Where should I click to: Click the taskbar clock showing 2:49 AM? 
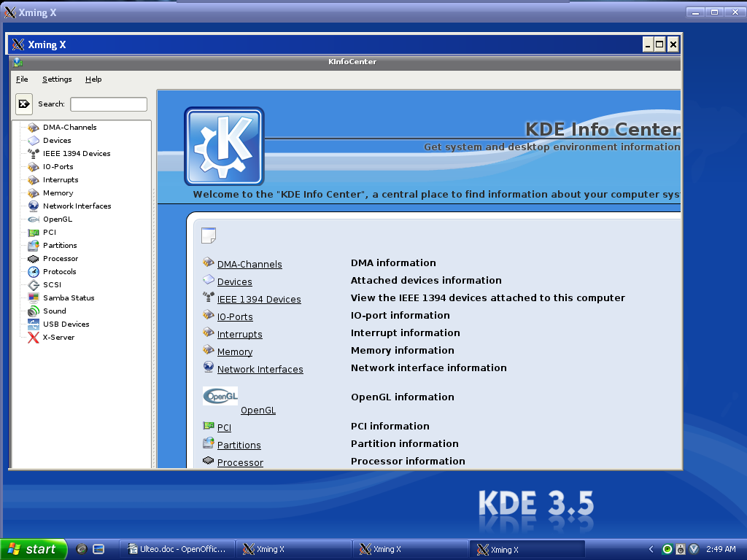pos(721,550)
